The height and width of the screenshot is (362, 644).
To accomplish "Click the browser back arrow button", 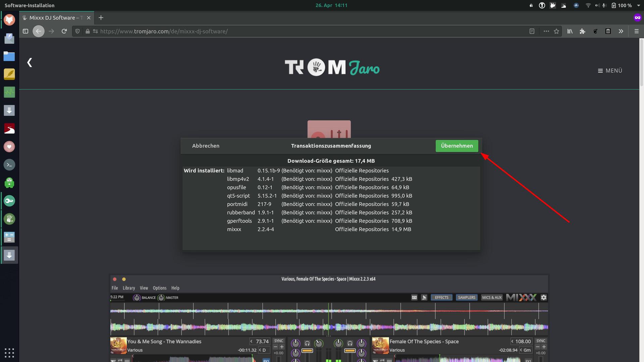I will 39,31.
